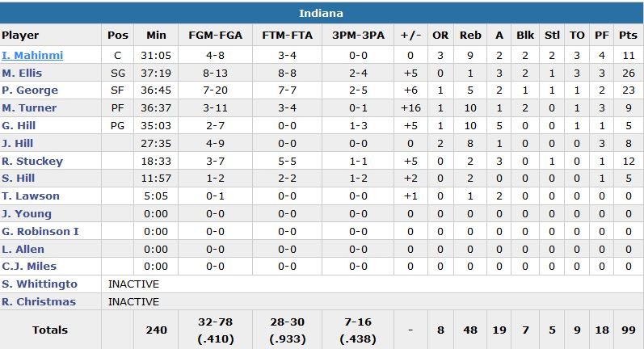Open S. Whittington inactive player link
The width and height of the screenshot is (644, 349).
pyautogui.click(x=40, y=284)
